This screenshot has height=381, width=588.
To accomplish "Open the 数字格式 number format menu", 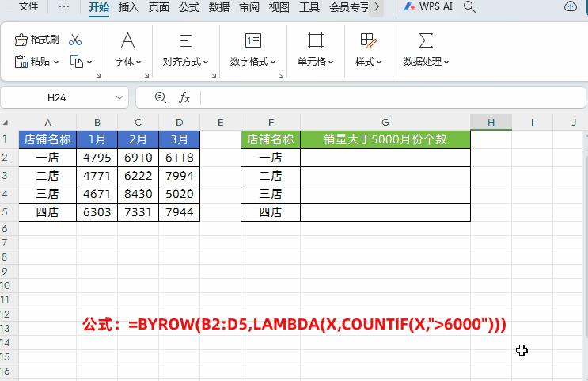I will coord(252,49).
